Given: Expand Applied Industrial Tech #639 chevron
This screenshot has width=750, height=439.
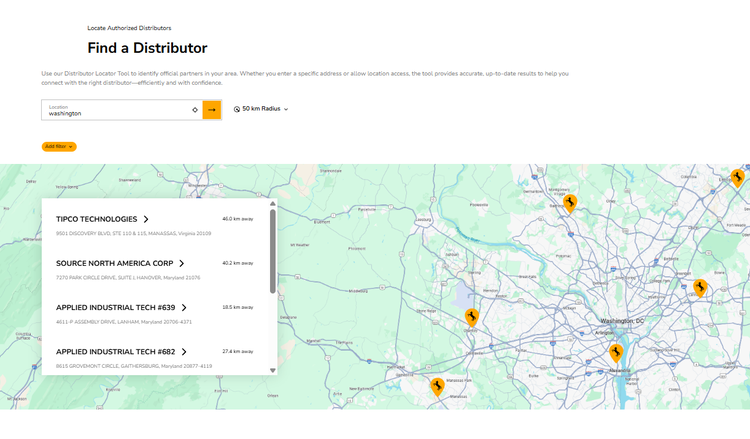Looking at the screenshot, I should point(184,307).
